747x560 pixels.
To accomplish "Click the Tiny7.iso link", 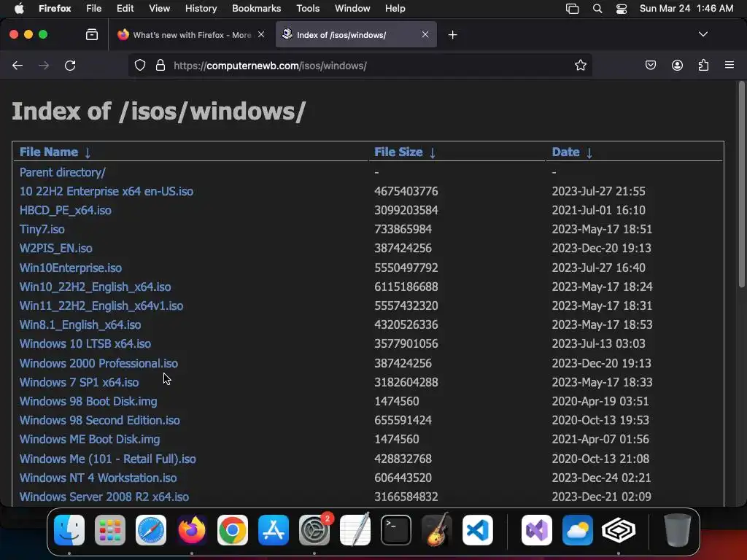I will coord(42,230).
